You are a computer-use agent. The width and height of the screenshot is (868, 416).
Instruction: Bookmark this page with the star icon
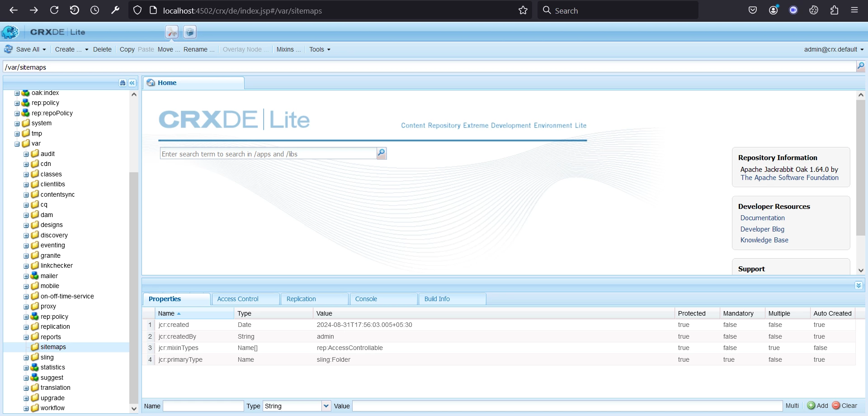(523, 10)
